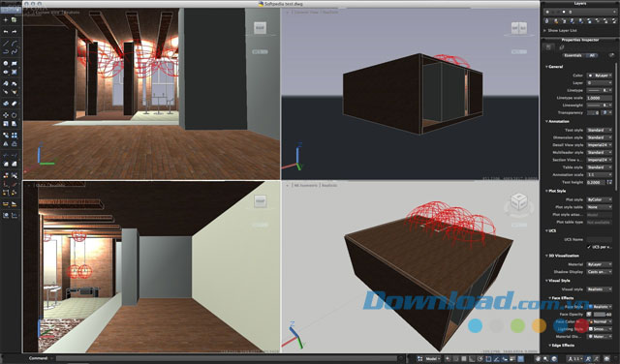This screenshot has height=364, width=620.
Task: Click the UCS Name field
Action: [600, 239]
